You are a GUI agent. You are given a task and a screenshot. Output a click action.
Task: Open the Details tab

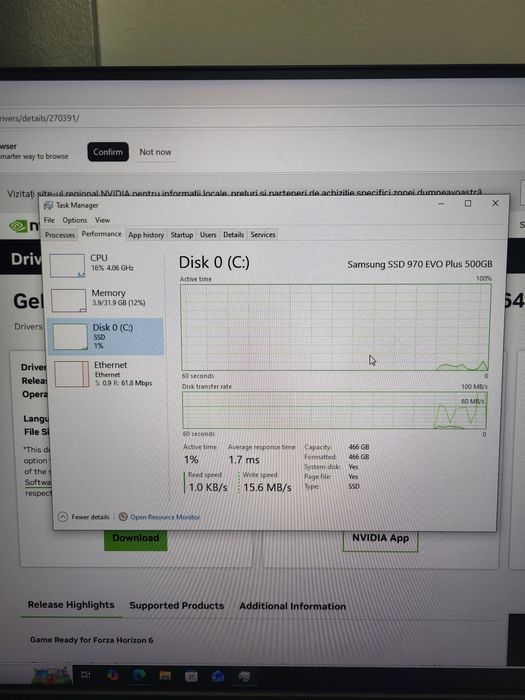pos(233,235)
